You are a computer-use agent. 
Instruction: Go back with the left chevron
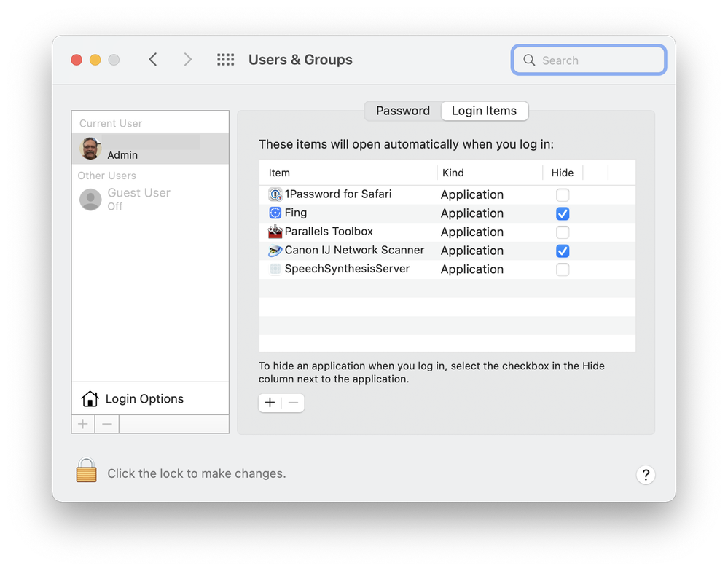coord(153,60)
